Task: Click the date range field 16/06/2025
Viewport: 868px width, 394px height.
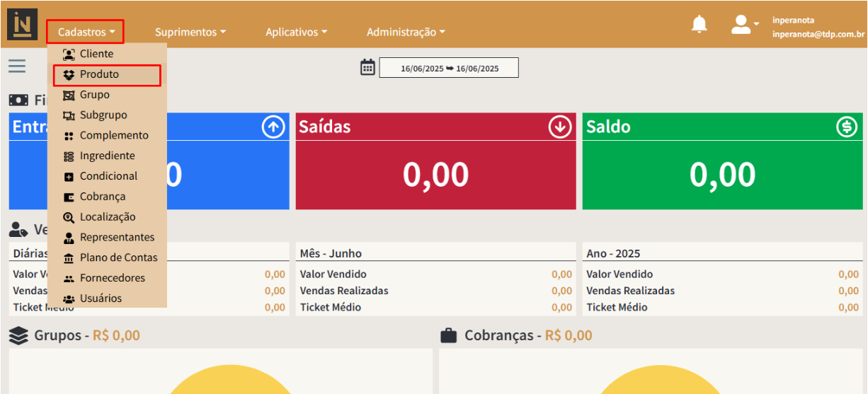Action: coord(449,68)
